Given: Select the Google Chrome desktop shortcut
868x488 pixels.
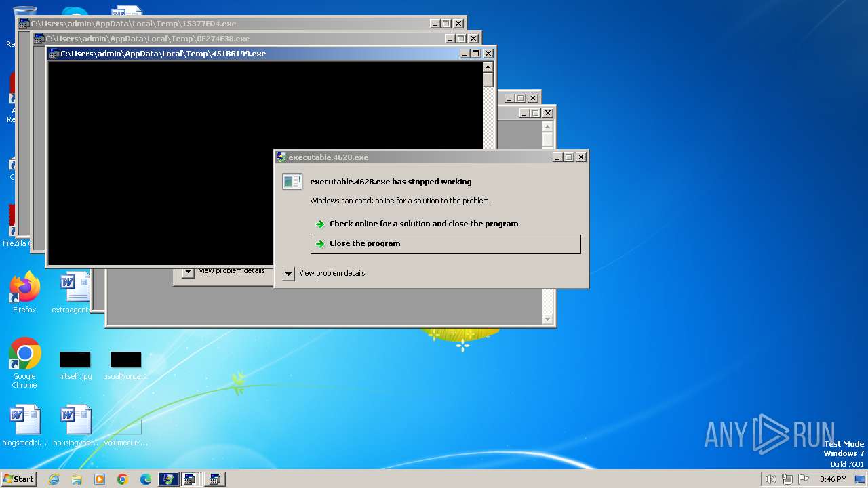Looking at the screenshot, I should (x=24, y=364).
